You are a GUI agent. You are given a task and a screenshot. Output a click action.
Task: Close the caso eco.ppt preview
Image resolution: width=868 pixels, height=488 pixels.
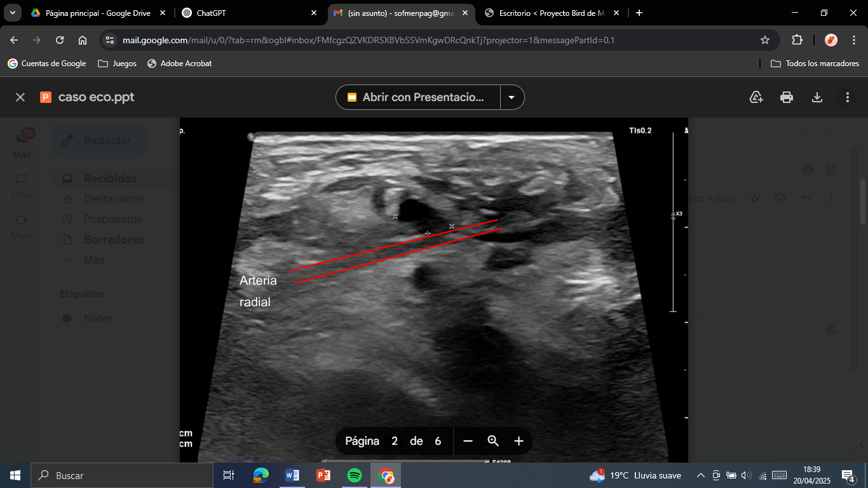(x=20, y=97)
